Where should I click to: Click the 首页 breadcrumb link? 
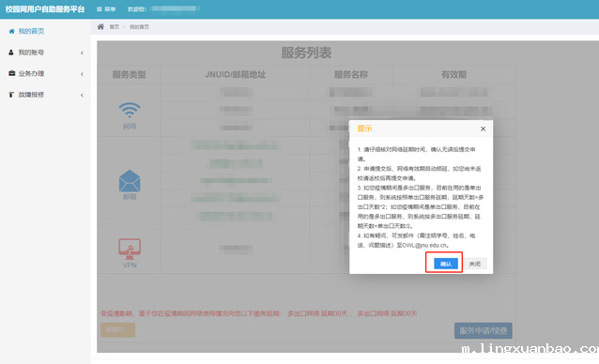point(115,27)
